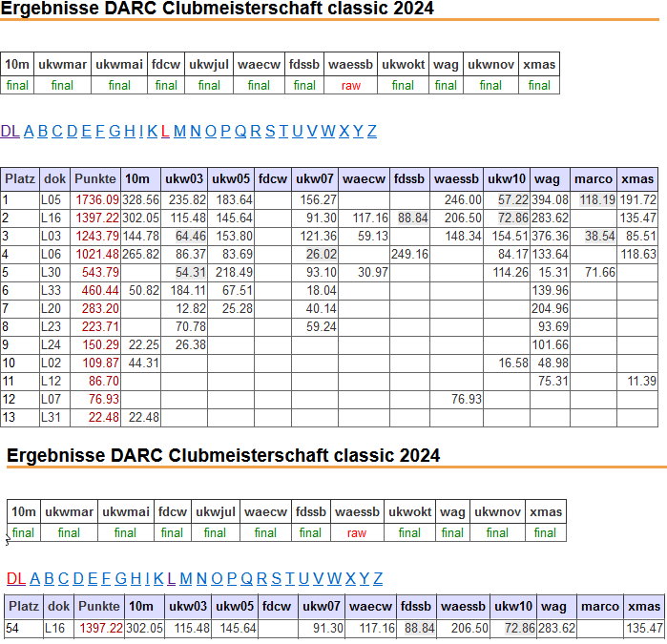Viewport: 667px width, 644px height.
Task: Open letter Z in the first letter index
Action: (x=372, y=131)
